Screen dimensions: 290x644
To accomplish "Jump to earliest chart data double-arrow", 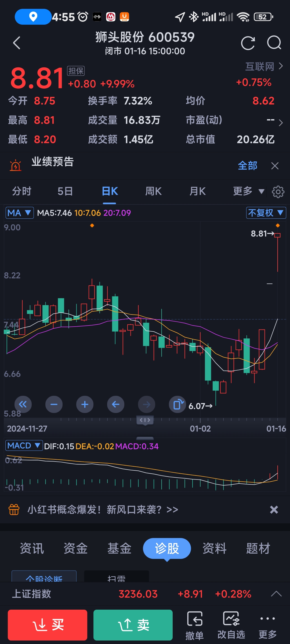I will 23,404.
